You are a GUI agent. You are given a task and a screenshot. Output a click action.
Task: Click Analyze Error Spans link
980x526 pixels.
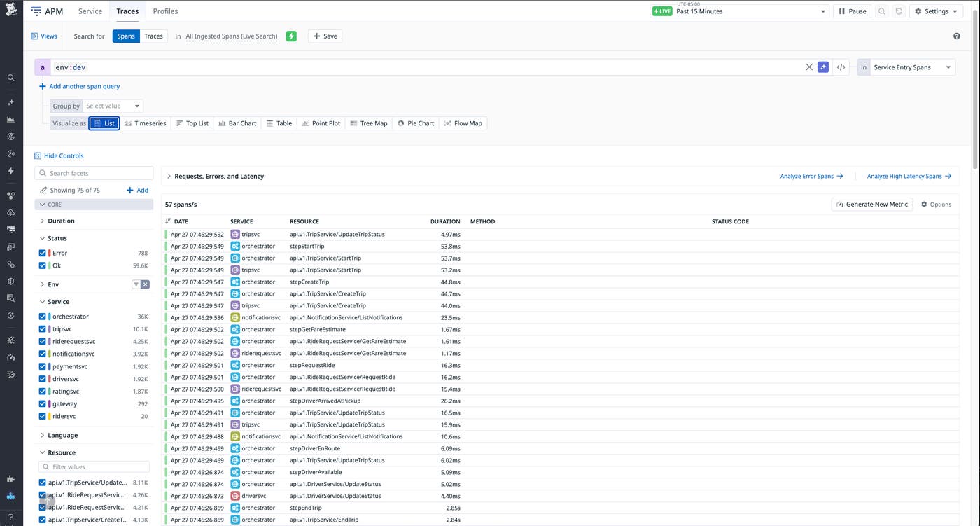811,177
